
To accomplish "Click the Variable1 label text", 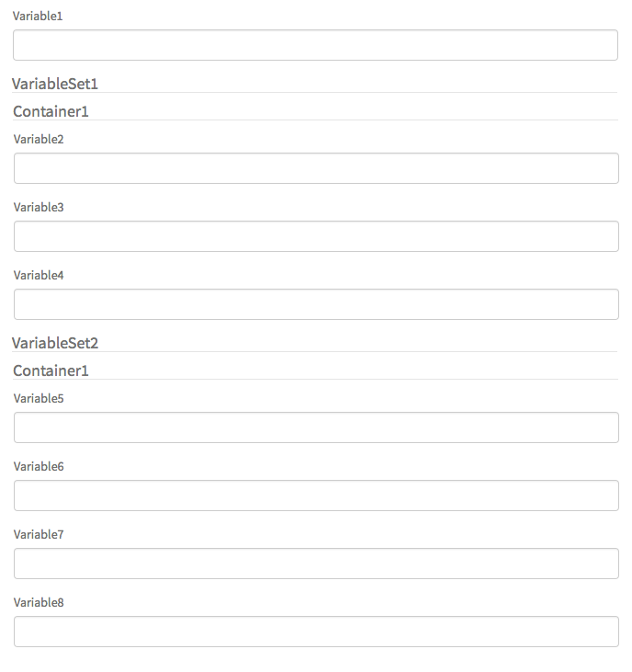I will pyautogui.click(x=38, y=17).
